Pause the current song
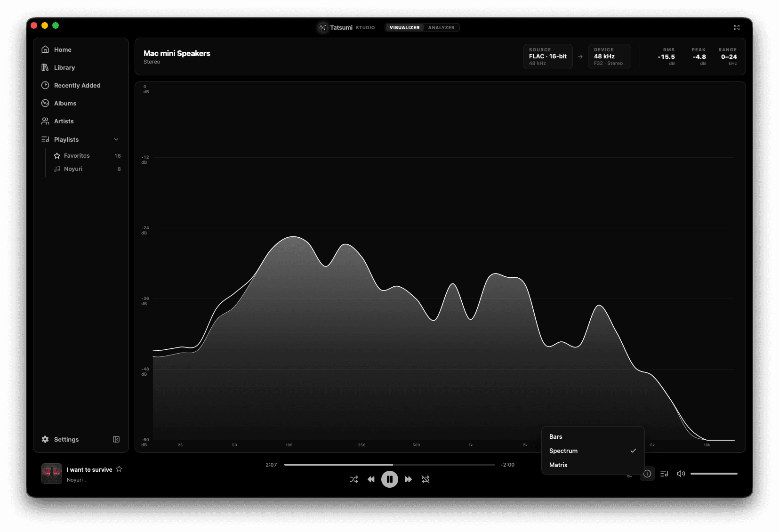The height and width of the screenshot is (532, 779). tap(390, 479)
